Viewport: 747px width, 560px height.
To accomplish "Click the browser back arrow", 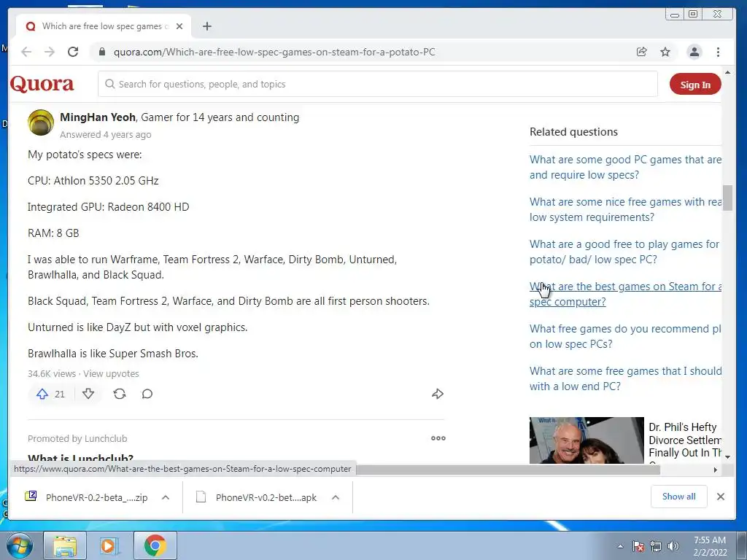I will (26, 52).
